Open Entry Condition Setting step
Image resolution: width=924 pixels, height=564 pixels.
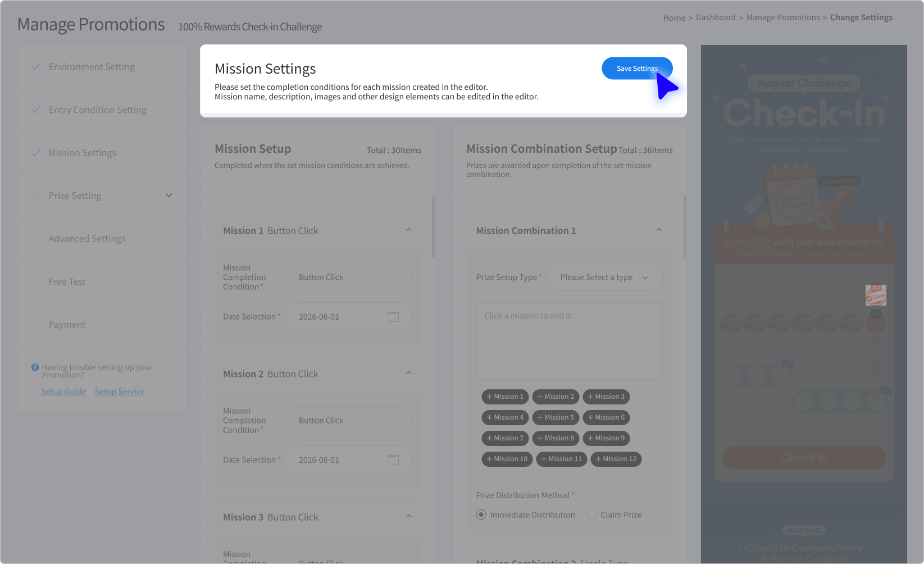98,110
